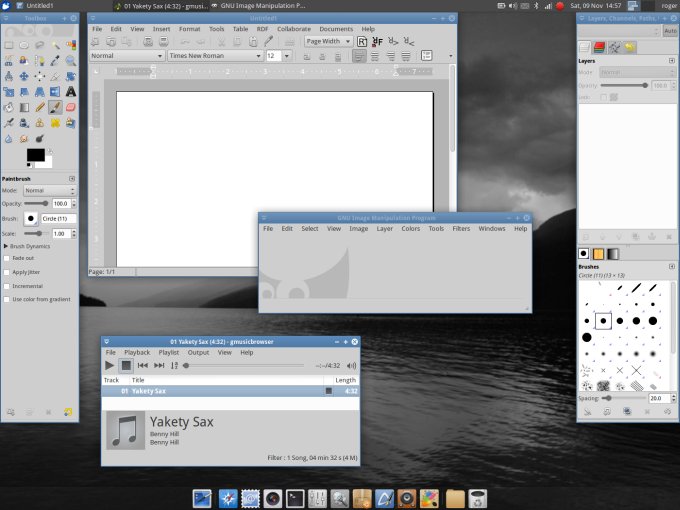Toggle the Apply Jitter checkbox
Viewport: 680px width, 510px height.
(8, 272)
